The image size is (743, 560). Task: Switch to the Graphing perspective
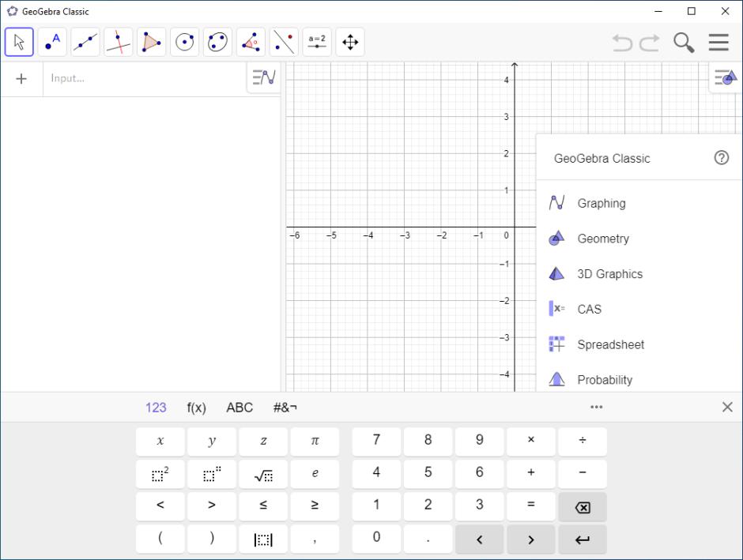pyautogui.click(x=639, y=203)
